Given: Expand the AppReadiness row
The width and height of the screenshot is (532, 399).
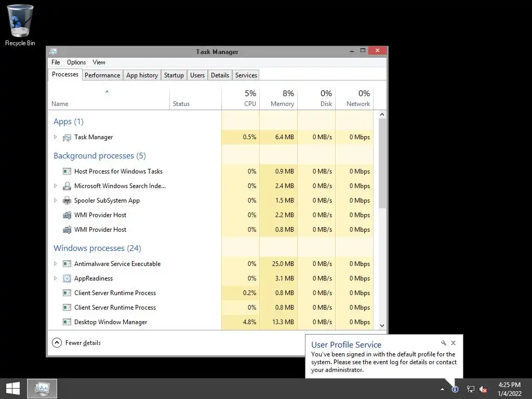Looking at the screenshot, I should tap(55, 278).
